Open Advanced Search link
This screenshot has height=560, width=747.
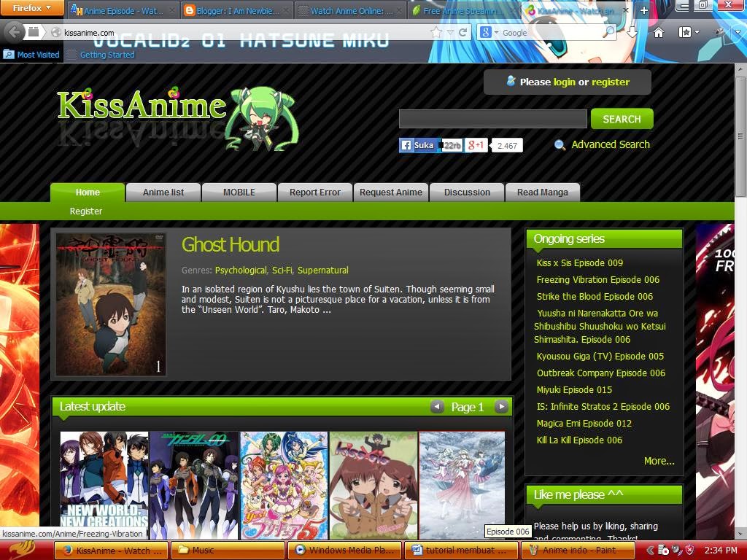611,145
